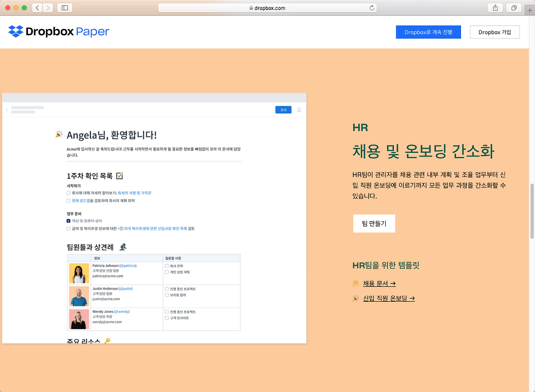Click the 팀원들과 상견례 heading
Viewport: 535px width, 392px height.
coord(90,247)
